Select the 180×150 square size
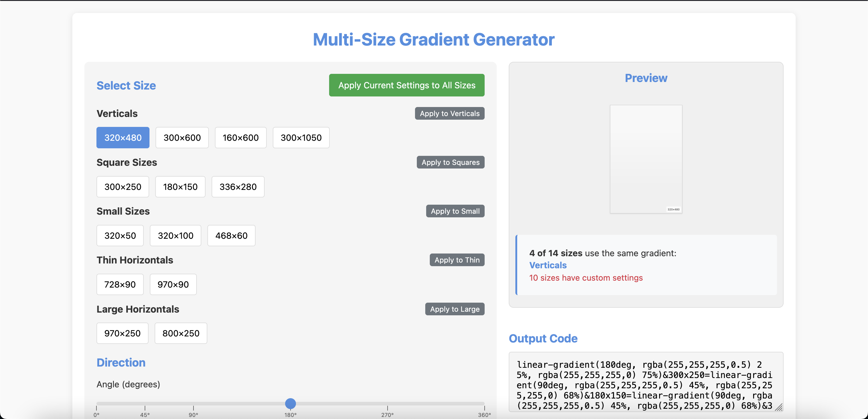Screen dimensions: 868x419 pyautogui.click(x=180, y=187)
